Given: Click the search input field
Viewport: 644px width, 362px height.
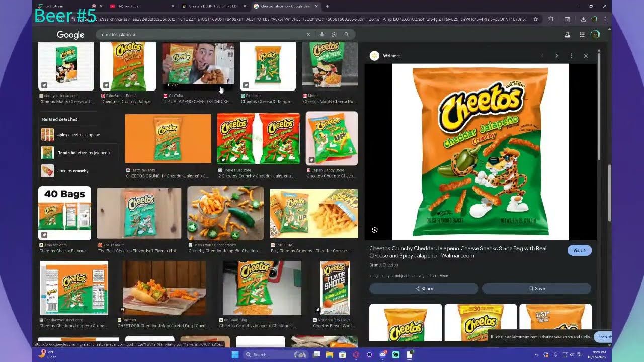Looking at the screenshot, I should pos(201,34).
